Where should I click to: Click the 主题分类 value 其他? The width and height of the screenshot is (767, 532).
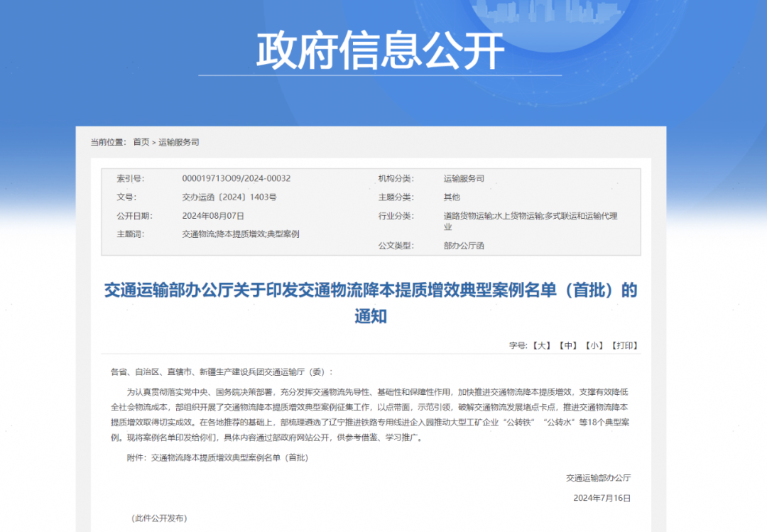(x=452, y=197)
